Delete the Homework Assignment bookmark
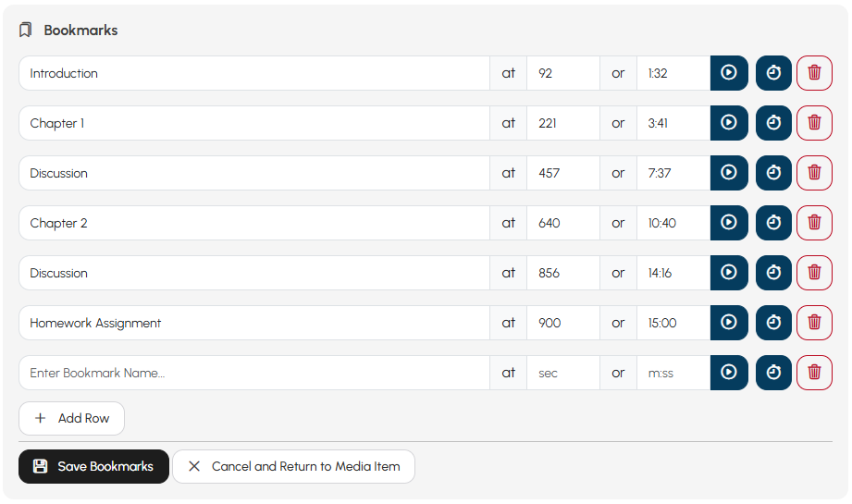 (814, 323)
